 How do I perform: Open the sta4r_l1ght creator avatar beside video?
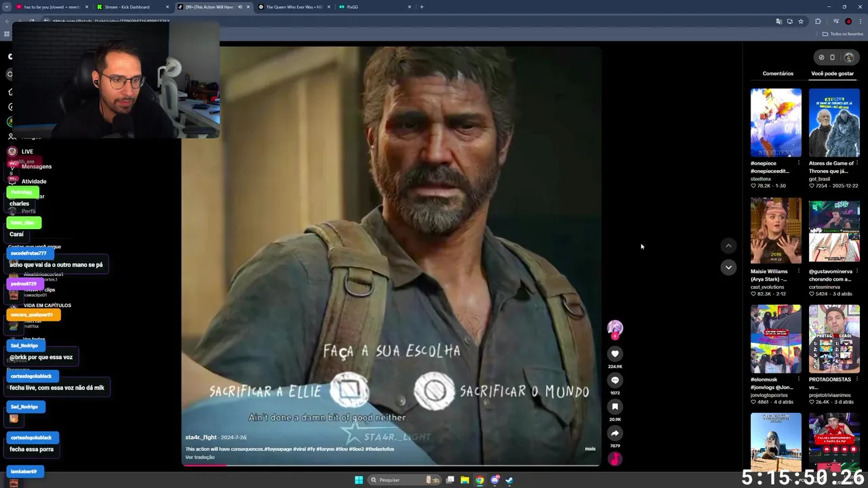[615, 328]
